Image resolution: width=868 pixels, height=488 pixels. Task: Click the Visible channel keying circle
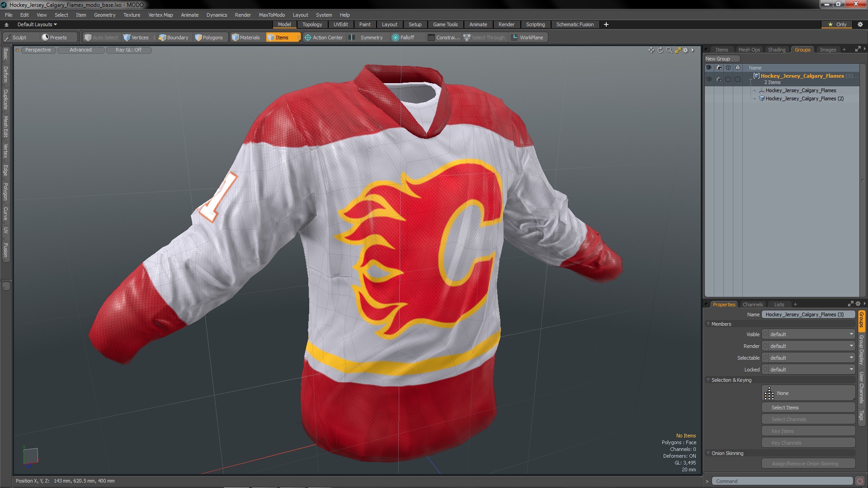tap(765, 334)
